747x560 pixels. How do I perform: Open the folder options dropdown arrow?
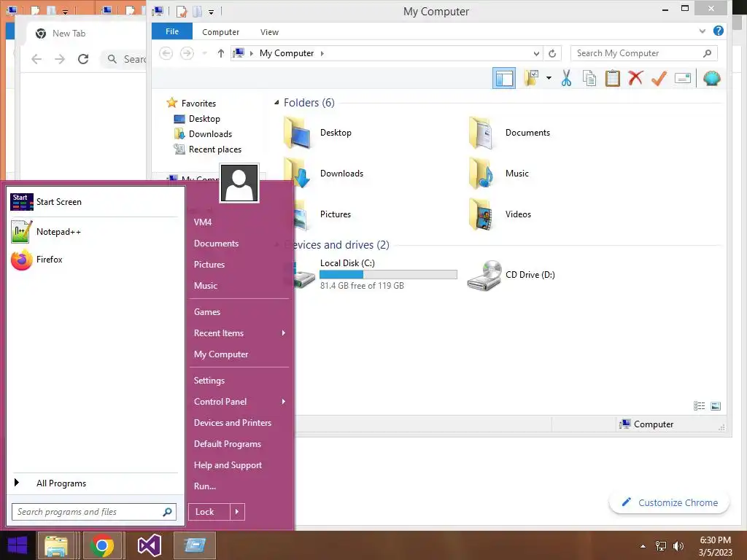549,78
